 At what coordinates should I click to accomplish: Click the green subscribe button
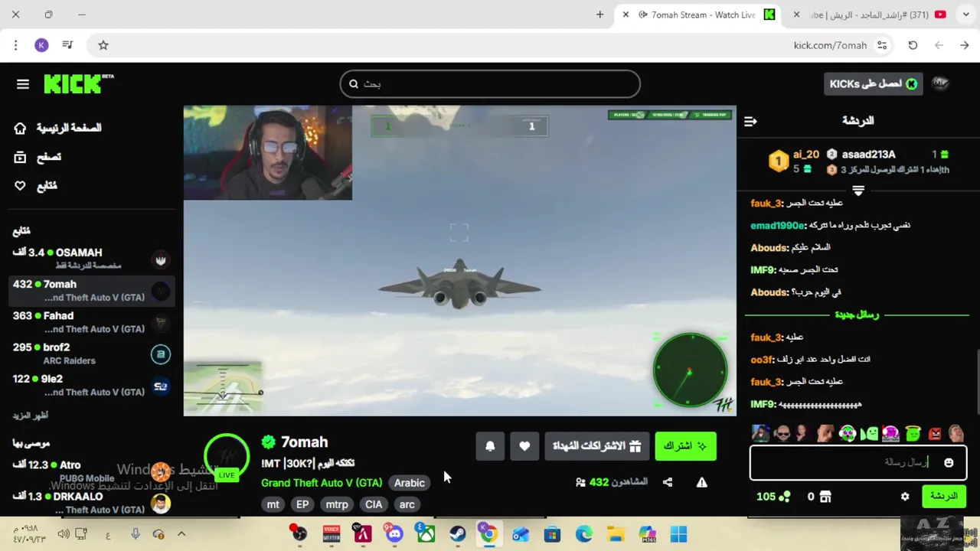pyautogui.click(x=685, y=446)
